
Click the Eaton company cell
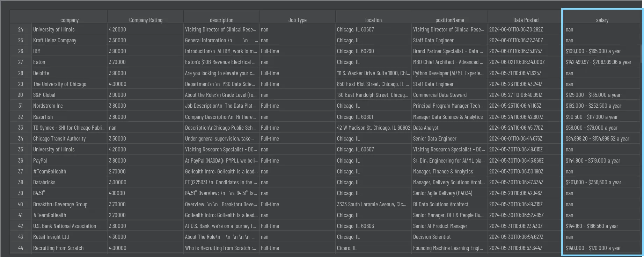click(69, 62)
